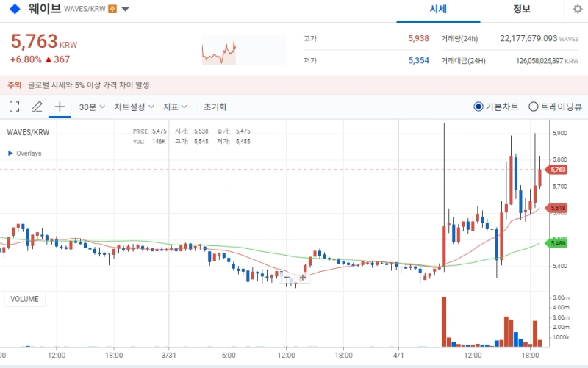
Task: Expand the 30분 interval dropdown
Action: (x=92, y=107)
